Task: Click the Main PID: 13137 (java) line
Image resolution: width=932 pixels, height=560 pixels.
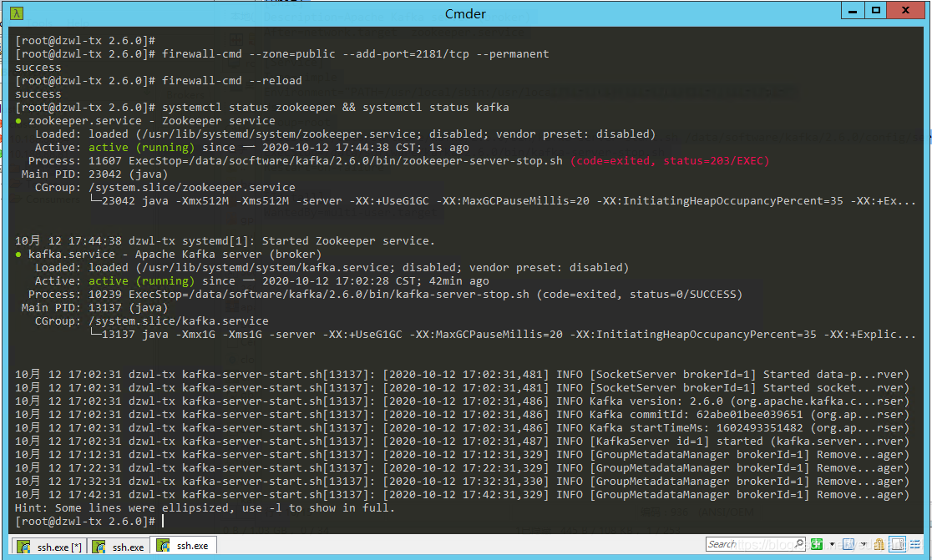Action: pyautogui.click(x=94, y=308)
